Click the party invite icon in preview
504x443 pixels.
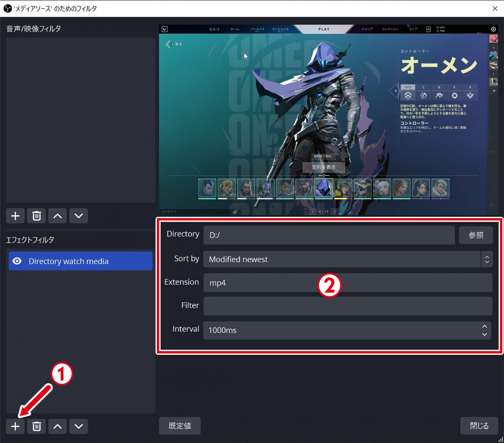click(x=235, y=212)
